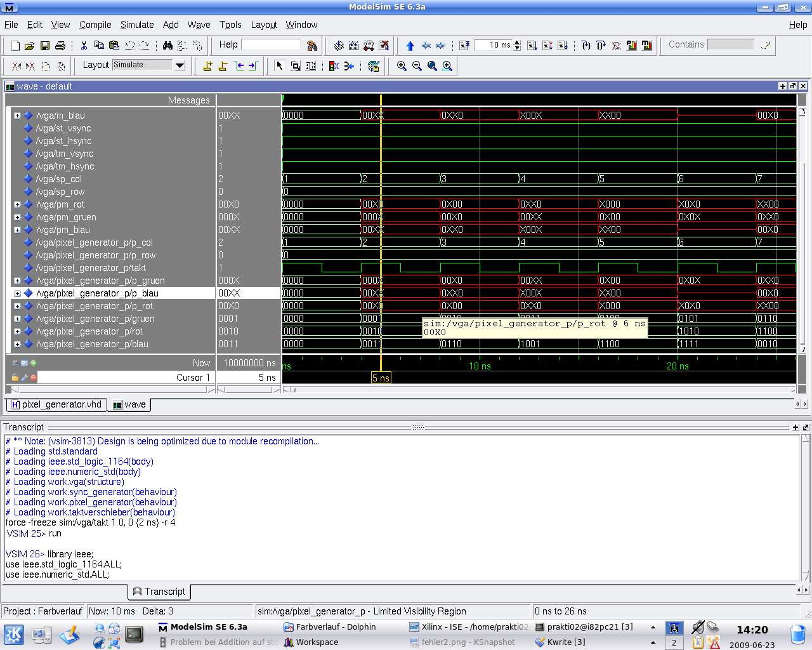Open the Wave menu

click(x=199, y=25)
